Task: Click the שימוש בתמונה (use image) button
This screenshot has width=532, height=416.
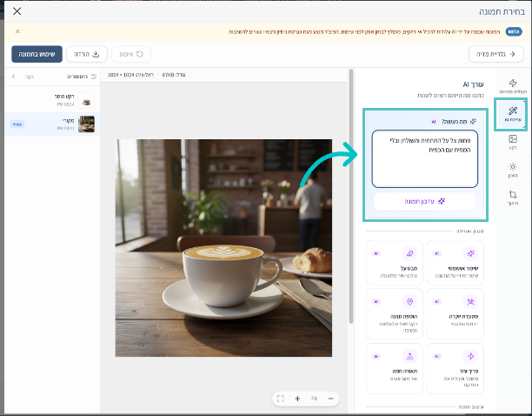Action: (x=37, y=54)
